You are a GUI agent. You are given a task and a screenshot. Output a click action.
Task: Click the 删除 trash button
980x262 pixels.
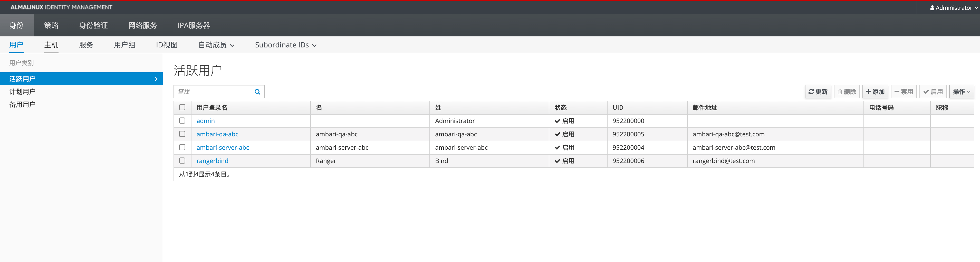click(x=847, y=92)
